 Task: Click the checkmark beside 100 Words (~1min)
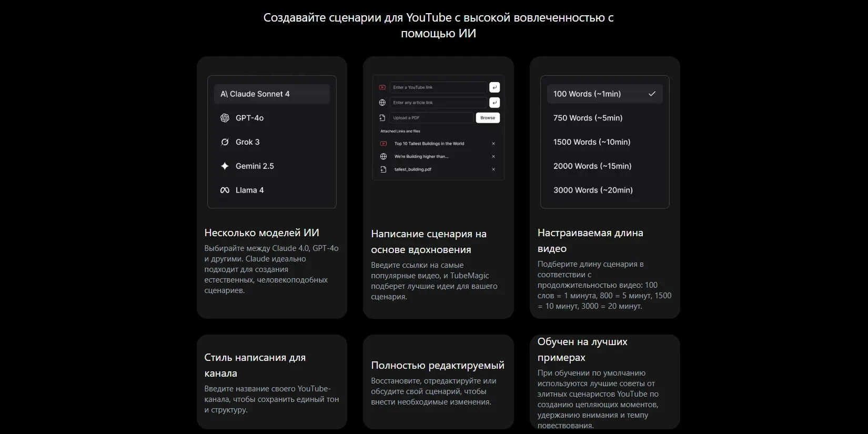coord(652,94)
